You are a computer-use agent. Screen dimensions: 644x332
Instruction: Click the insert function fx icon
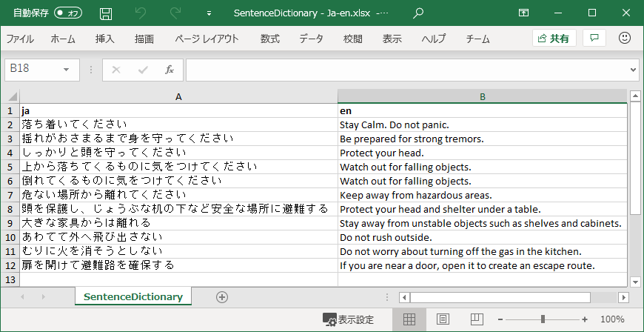170,70
